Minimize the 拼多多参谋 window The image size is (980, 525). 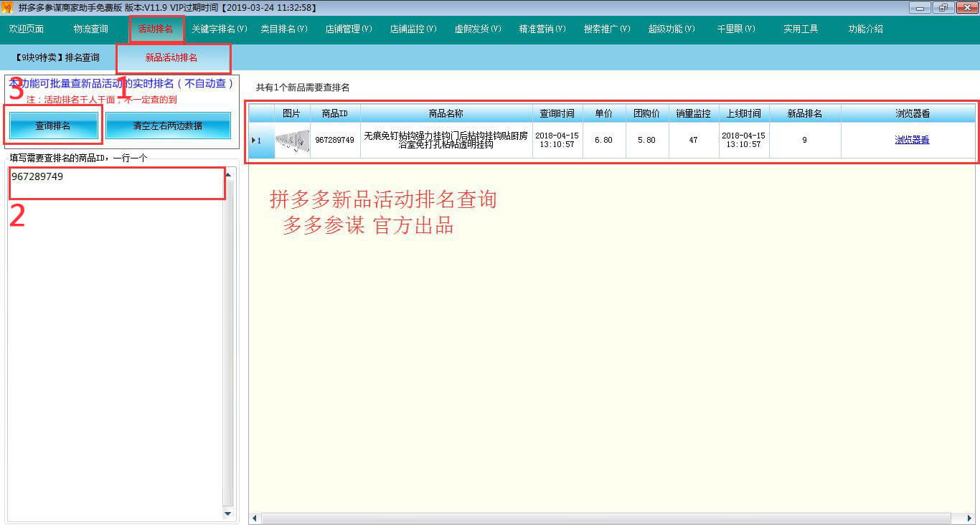920,7
